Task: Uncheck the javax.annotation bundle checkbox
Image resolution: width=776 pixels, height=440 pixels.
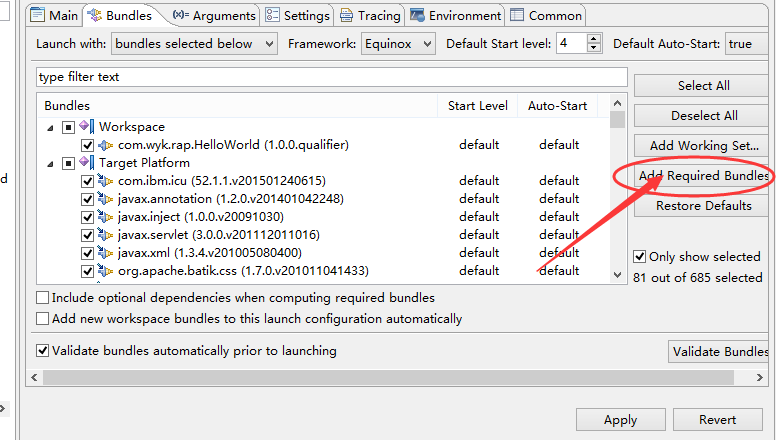Action: pos(88,199)
